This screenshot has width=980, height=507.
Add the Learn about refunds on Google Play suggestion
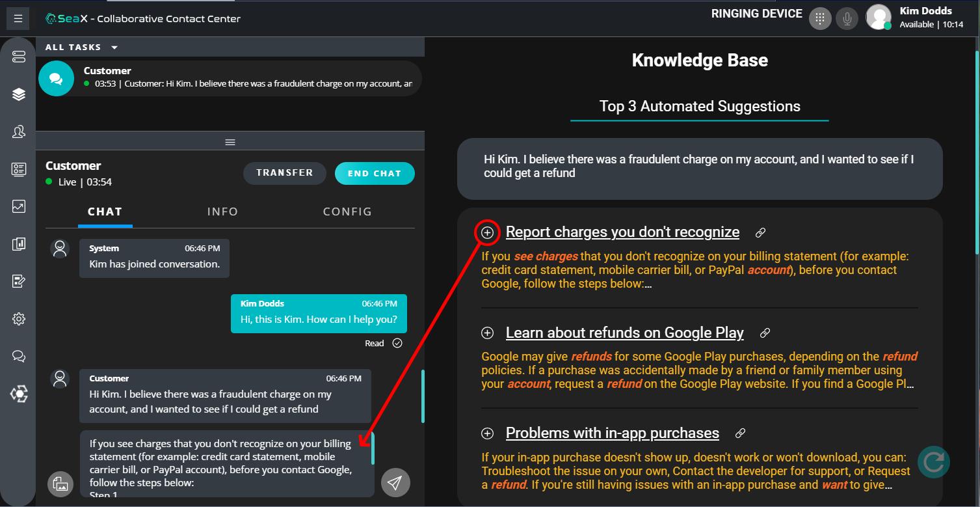tap(487, 333)
